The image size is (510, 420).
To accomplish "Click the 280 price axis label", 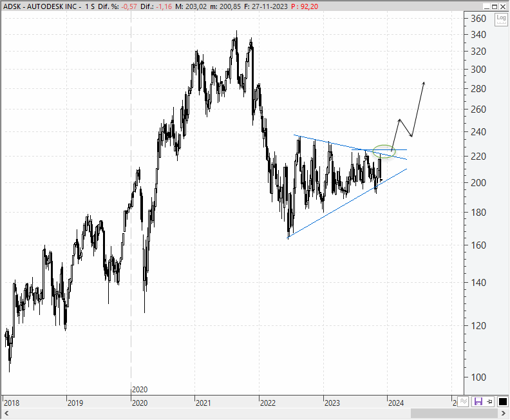I will point(478,88).
